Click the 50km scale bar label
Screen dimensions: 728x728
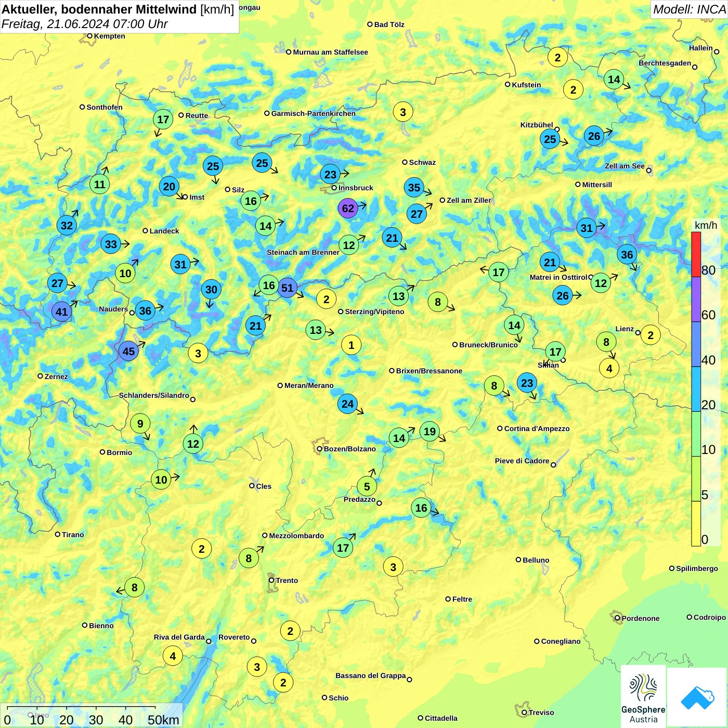click(x=163, y=720)
